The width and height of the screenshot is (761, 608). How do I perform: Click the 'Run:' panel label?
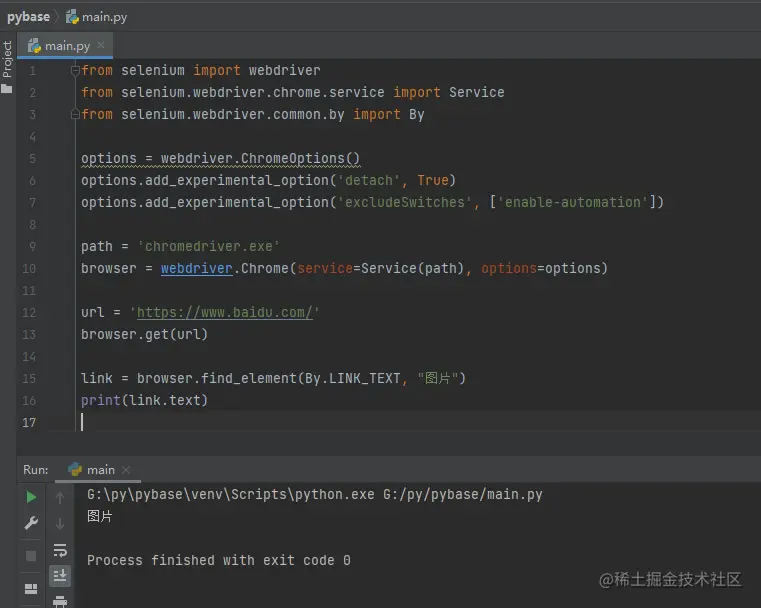pyautogui.click(x=35, y=470)
